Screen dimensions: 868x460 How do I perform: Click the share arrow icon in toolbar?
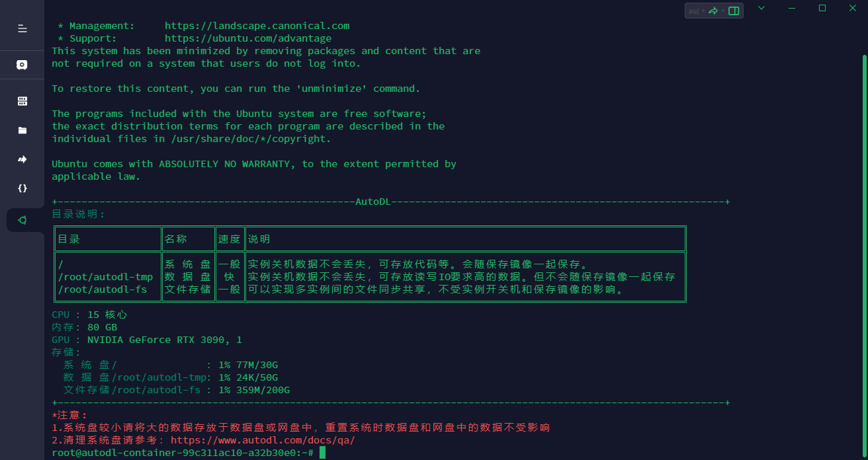tap(713, 11)
